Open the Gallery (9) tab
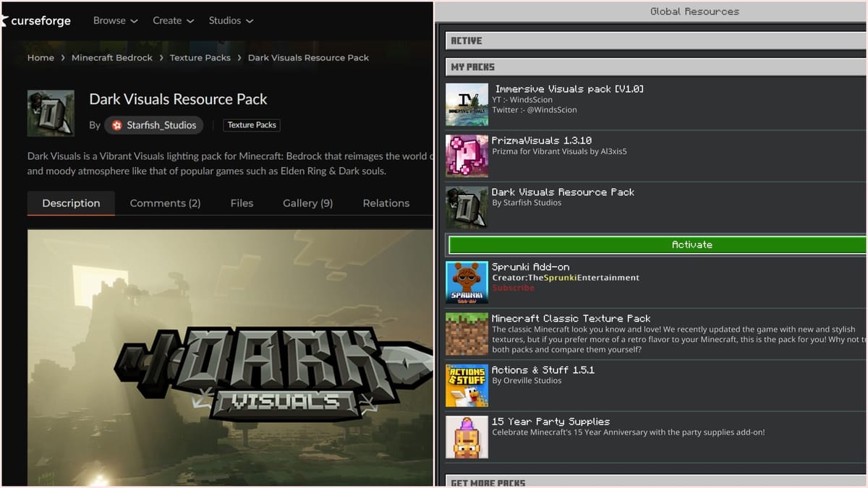868x488 pixels. click(307, 203)
